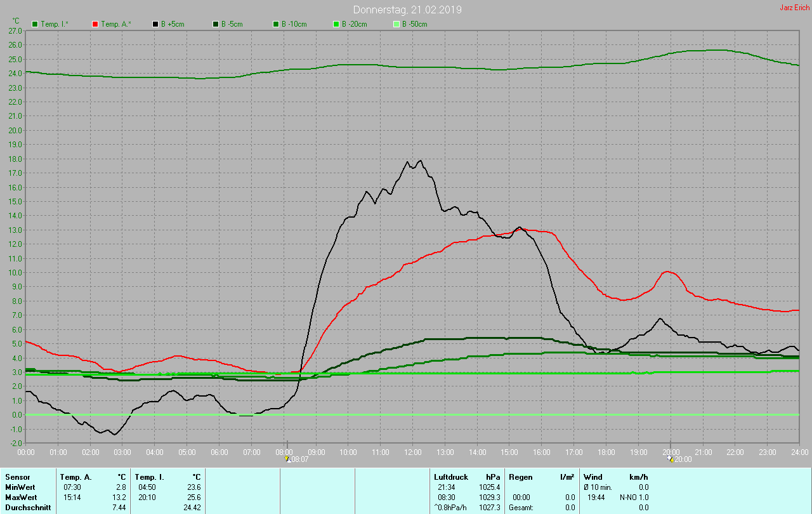This screenshot has width=812, height=514.
Task: Click the Luftdruck column header
Action: pyautogui.click(x=451, y=477)
